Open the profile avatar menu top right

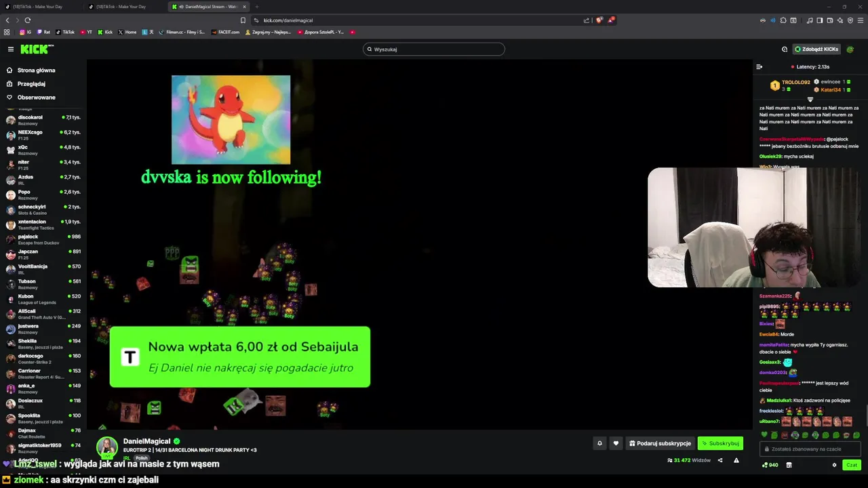[850, 49]
